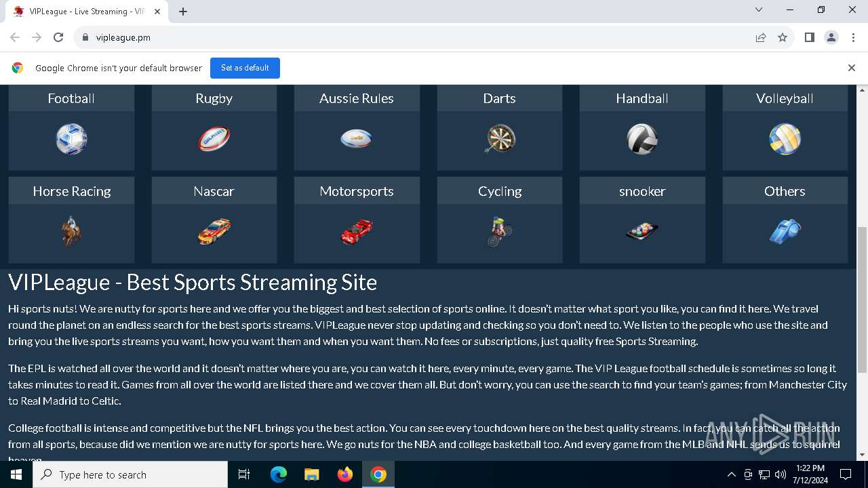Open the volume control in system tray
The width and height of the screenshot is (868, 488).
[781, 474]
